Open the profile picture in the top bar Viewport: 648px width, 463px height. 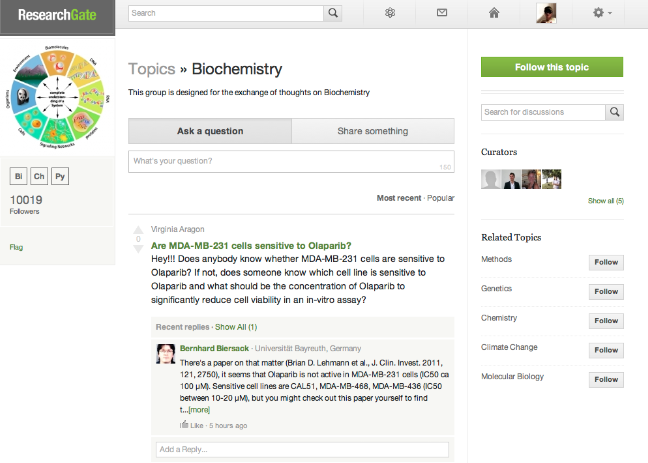tap(547, 13)
